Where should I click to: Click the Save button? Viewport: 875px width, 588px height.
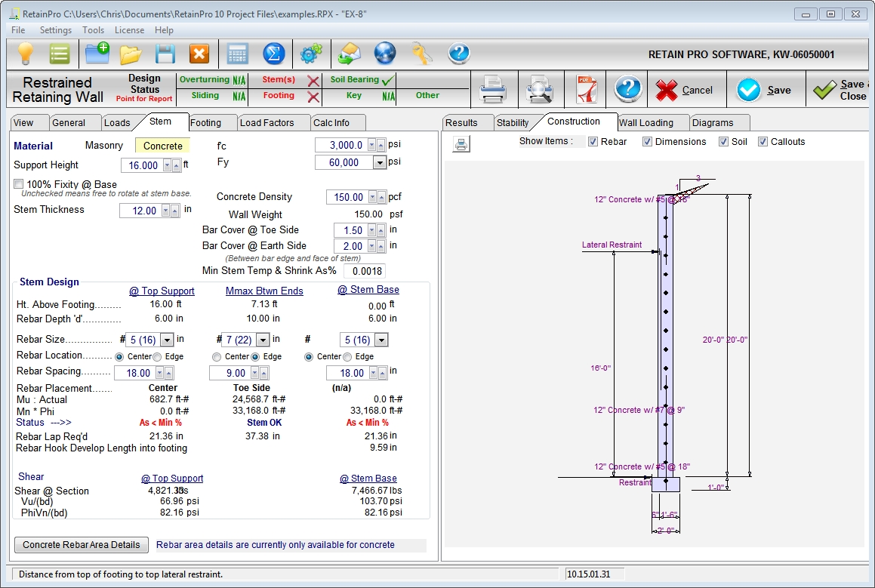click(x=765, y=91)
